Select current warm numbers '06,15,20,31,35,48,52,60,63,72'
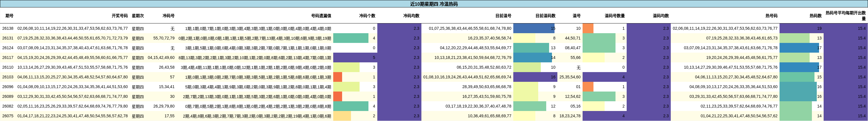Image resolution: width=868 pixels, height=121 pixels. [x=484, y=68]
